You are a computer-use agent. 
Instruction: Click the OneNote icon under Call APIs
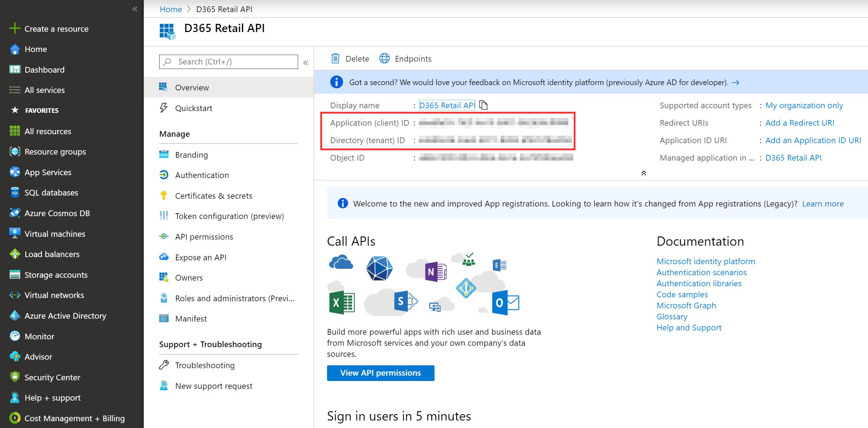(435, 272)
